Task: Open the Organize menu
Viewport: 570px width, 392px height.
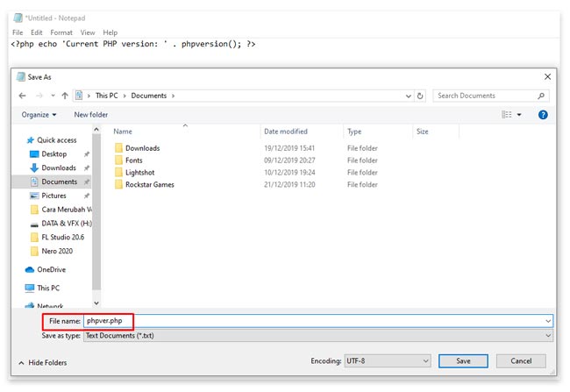Action: pyautogui.click(x=39, y=115)
